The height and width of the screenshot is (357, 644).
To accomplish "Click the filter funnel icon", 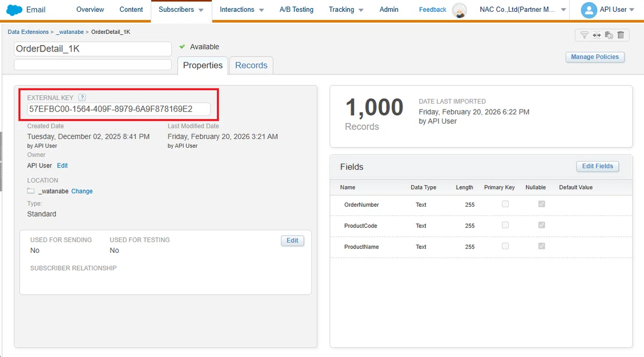I will pos(584,35).
